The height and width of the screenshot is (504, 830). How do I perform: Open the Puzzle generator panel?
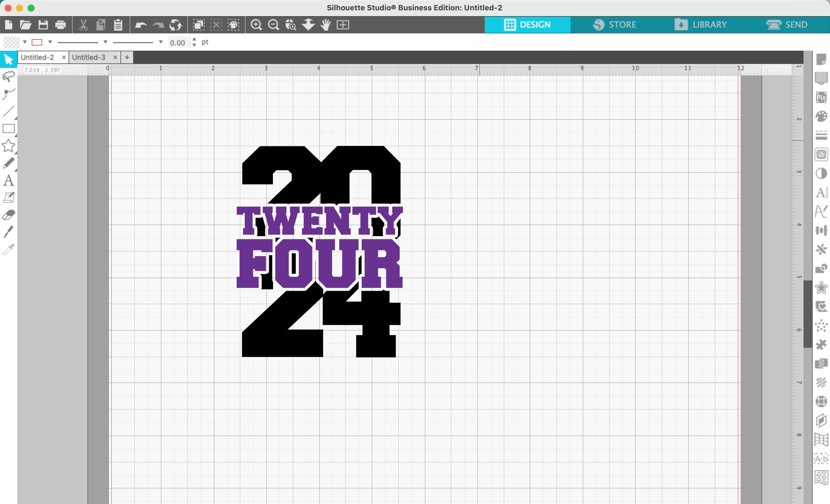[821, 345]
